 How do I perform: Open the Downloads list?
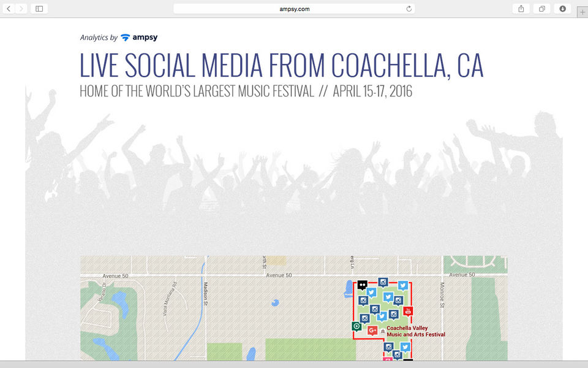(563, 9)
